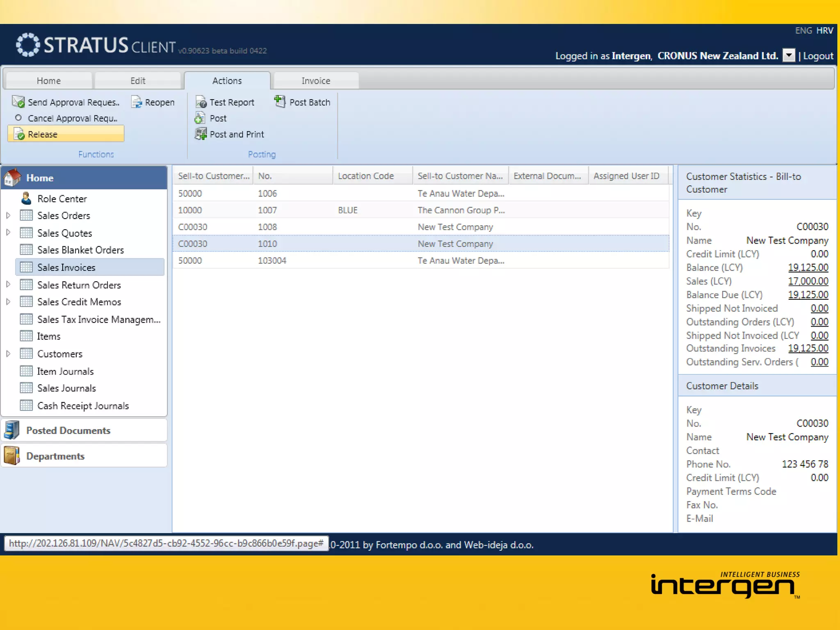Click the Post Batch icon
Viewport: 840px width, 630px height.
click(x=280, y=101)
